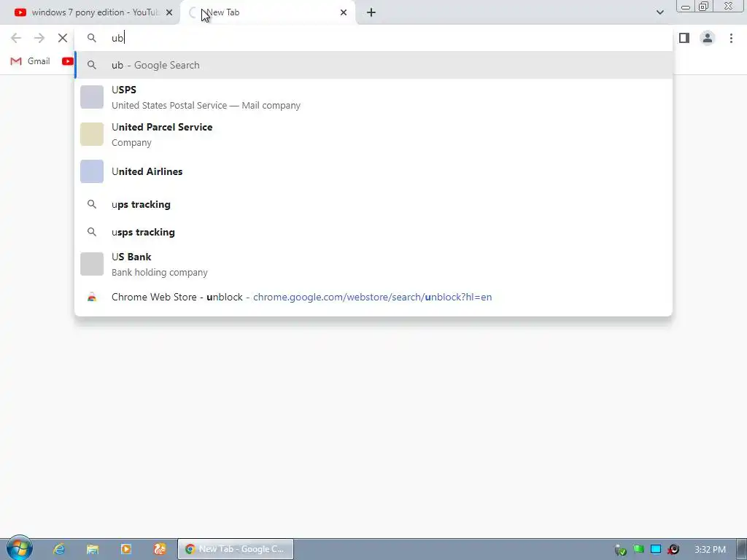
Task: Click the muted volume tray icon
Action: [673, 550]
